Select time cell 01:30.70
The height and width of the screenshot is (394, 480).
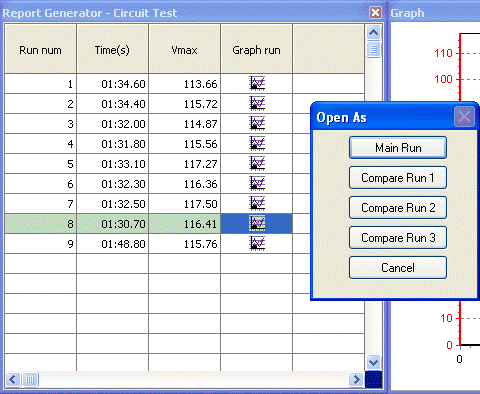[112, 224]
